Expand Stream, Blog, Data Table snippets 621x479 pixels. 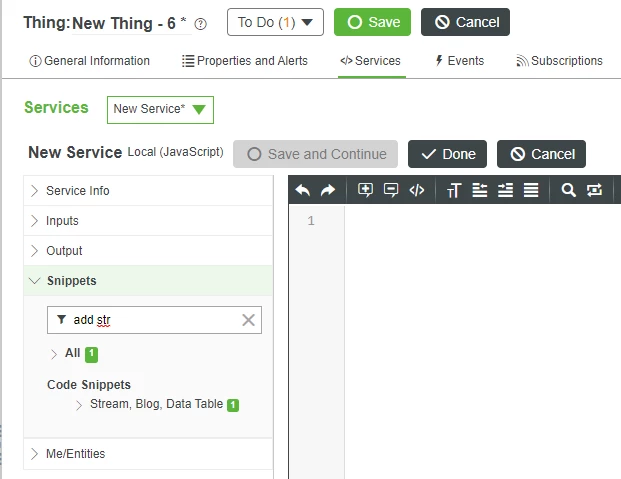coord(79,405)
